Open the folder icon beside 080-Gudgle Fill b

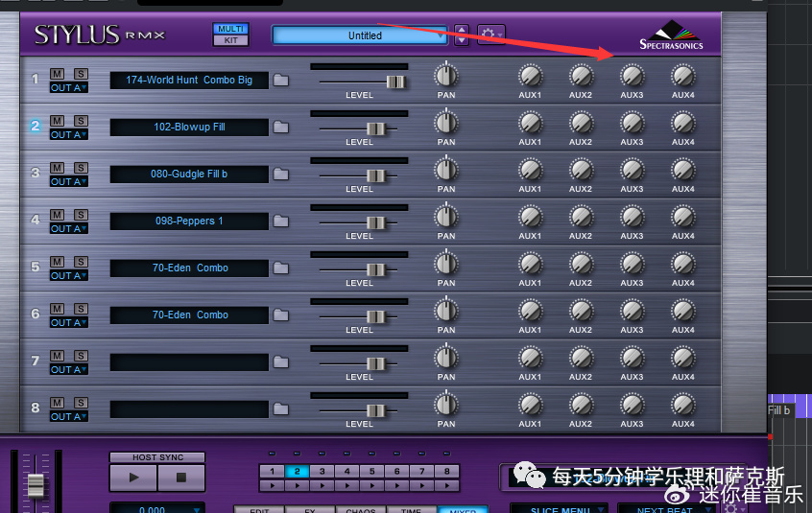point(280,175)
